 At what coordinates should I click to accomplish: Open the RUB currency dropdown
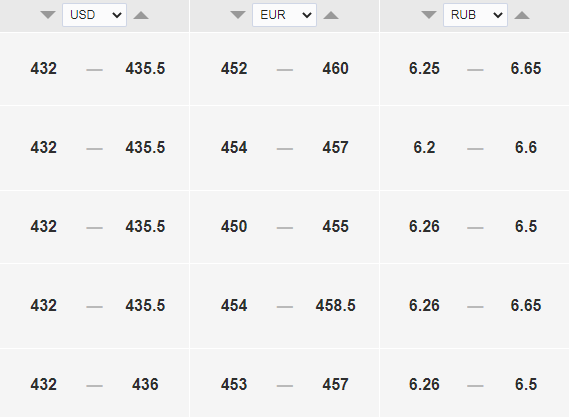475,15
